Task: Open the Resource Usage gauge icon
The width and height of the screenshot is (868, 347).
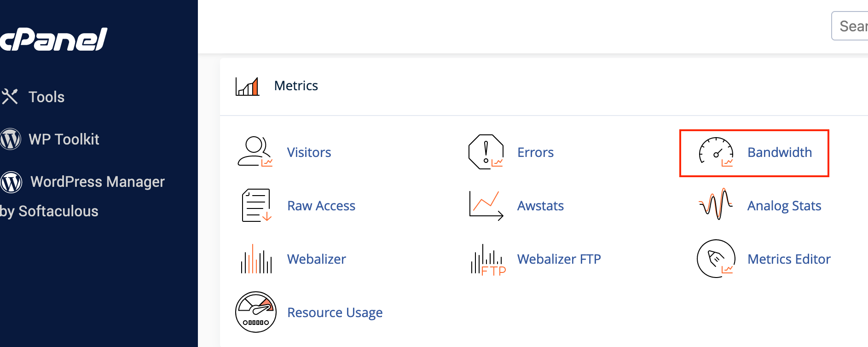Action: [x=256, y=312]
